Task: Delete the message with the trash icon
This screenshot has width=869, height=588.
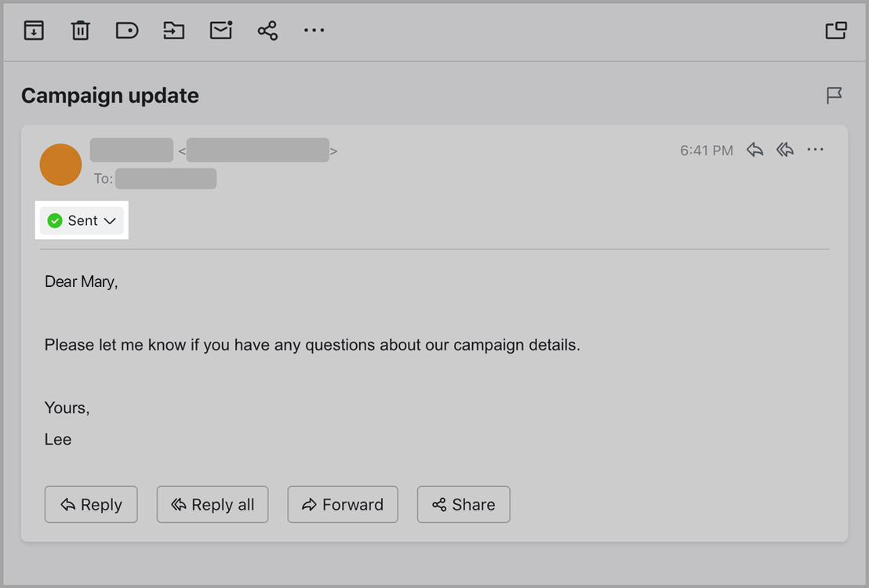Action: tap(80, 30)
